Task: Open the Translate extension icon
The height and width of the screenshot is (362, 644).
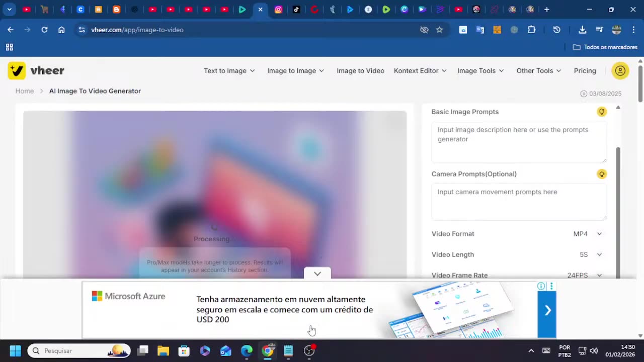Action: coord(480,30)
